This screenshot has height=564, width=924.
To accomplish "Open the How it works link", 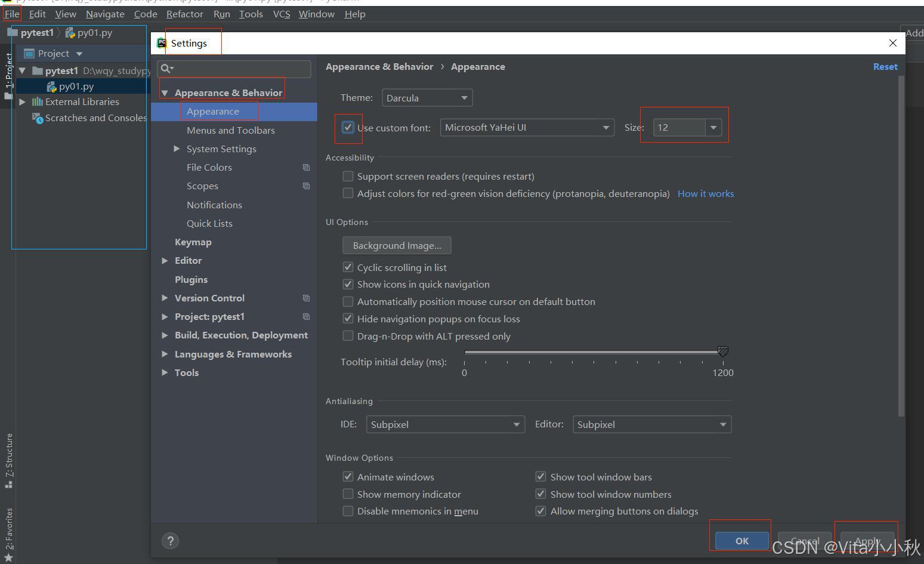I will (x=706, y=193).
